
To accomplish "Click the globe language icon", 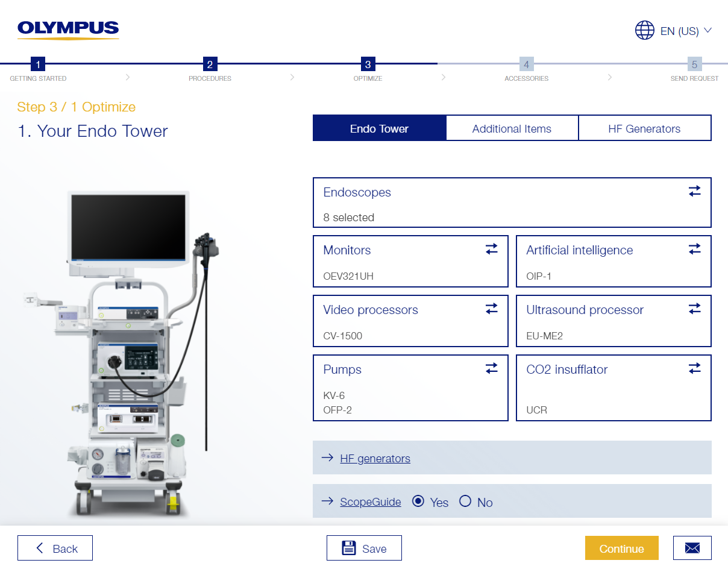I will point(644,30).
